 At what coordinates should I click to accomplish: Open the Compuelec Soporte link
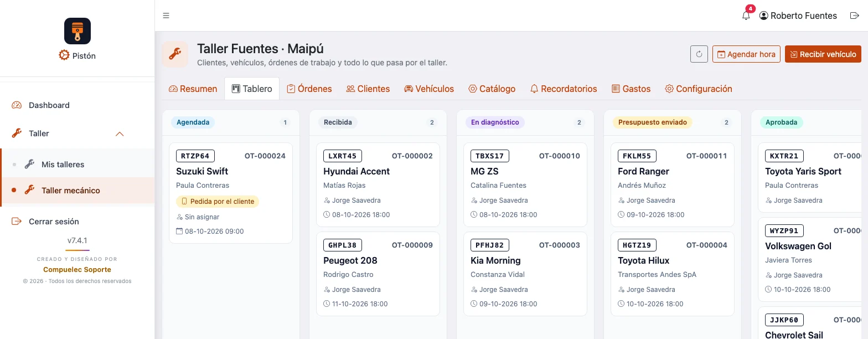pos(77,270)
